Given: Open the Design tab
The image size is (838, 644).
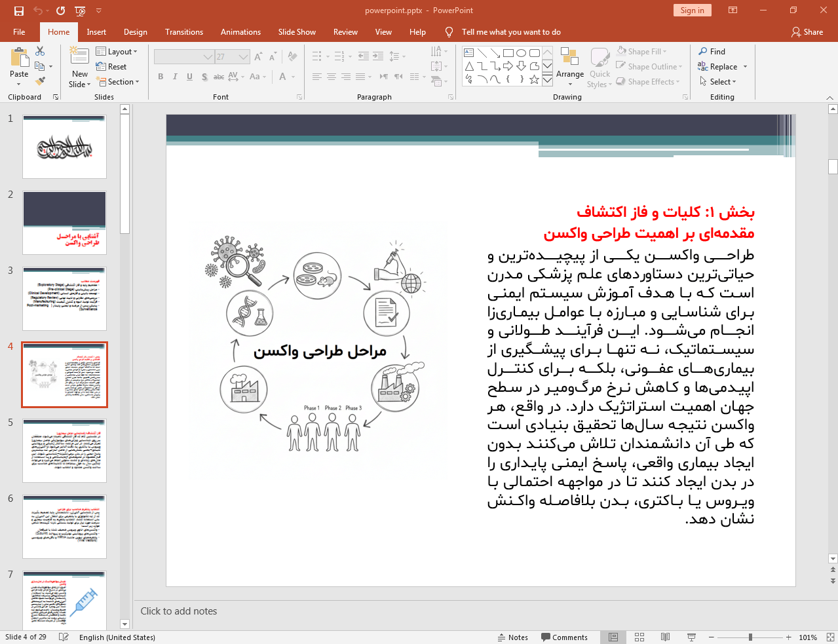Looking at the screenshot, I should tap(136, 31).
